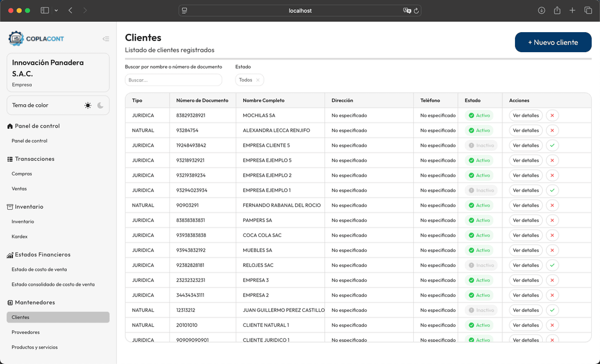Viewport: 600px width, 364px height.
Task: Reload the page in address bar
Action: pyautogui.click(x=416, y=11)
